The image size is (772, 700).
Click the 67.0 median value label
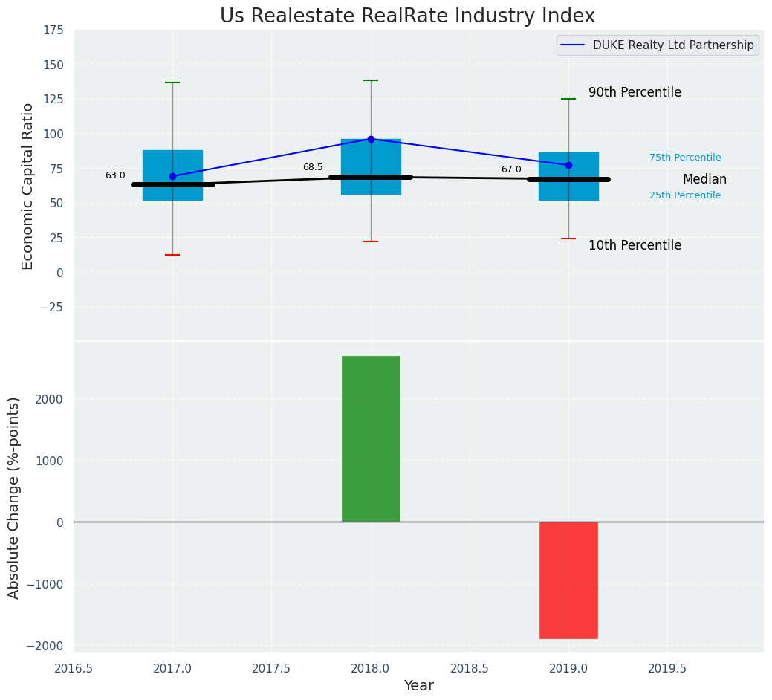click(x=511, y=169)
